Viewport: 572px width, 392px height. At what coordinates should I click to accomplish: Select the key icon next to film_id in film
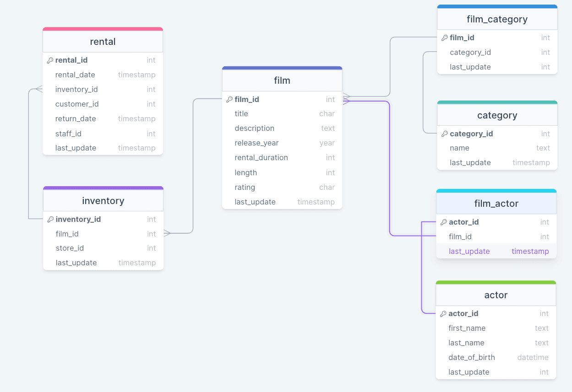click(229, 99)
